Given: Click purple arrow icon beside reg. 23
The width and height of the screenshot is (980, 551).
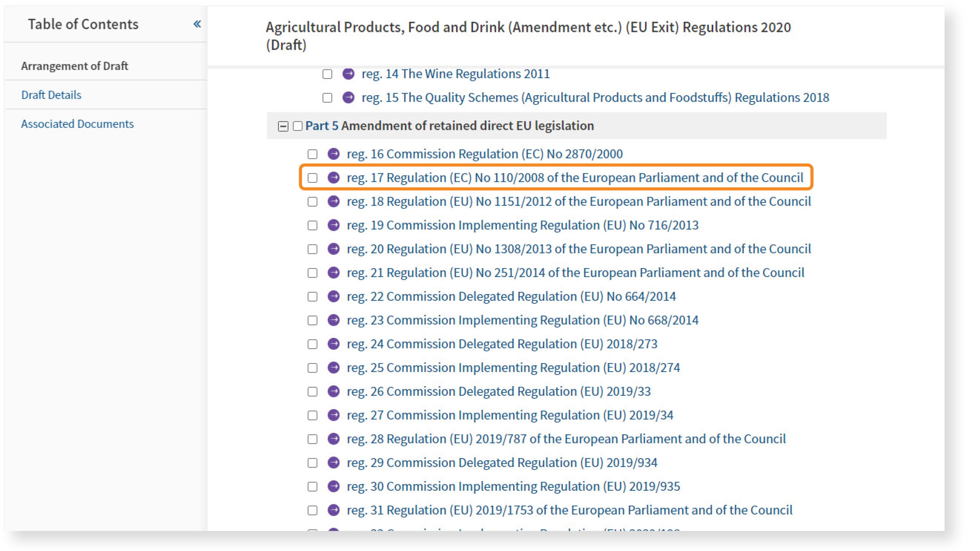Looking at the screenshot, I should [x=334, y=320].
